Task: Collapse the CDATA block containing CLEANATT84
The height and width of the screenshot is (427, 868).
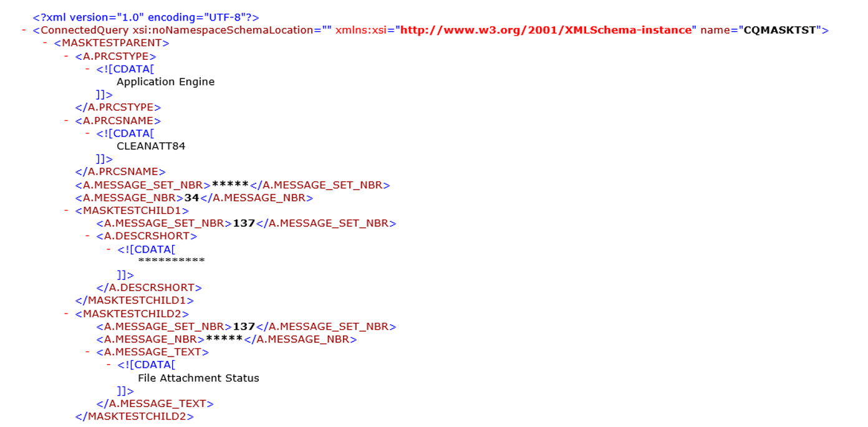Action: (89, 133)
